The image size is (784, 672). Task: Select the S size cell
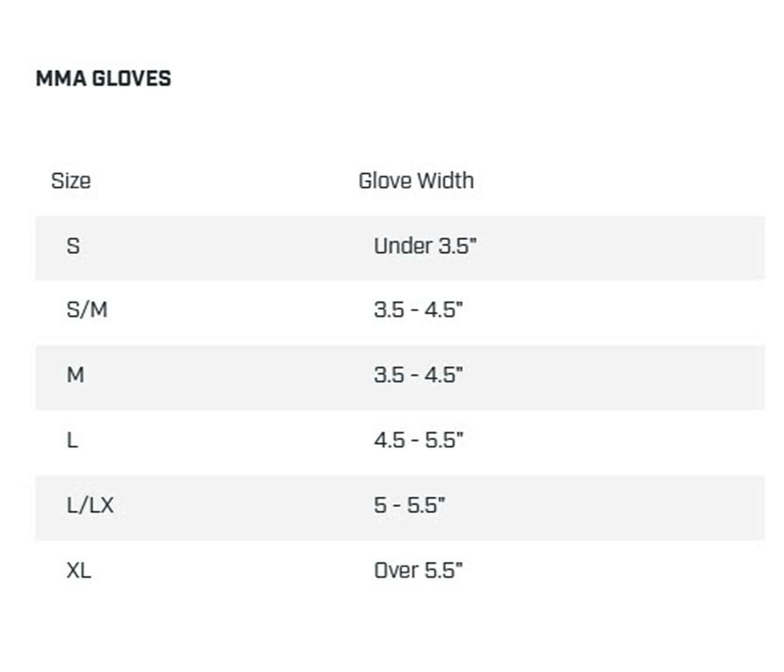click(x=73, y=246)
